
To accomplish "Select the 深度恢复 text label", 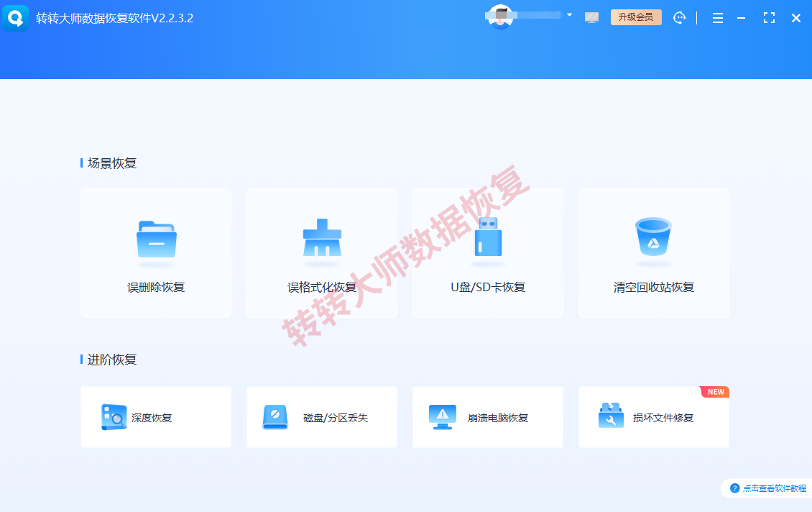I will click(x=152, y=418).
